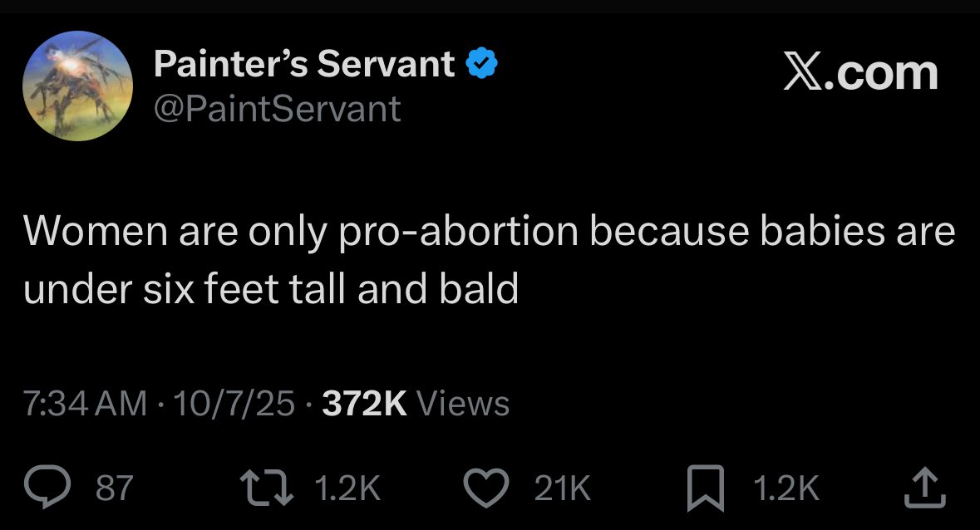Click the 21K likes count
The width and height of the screenshot is (980, 530).
[562, 488]
